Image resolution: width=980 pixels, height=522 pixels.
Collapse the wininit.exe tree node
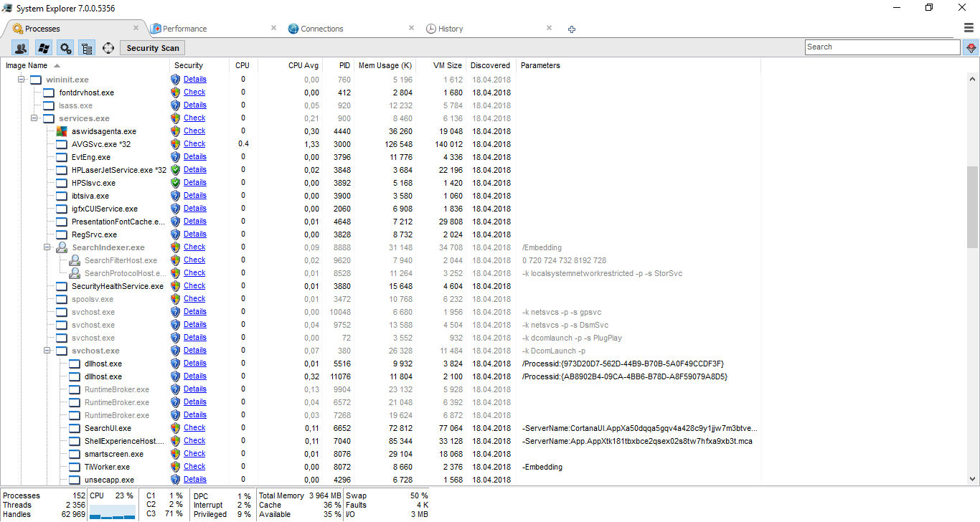[x=21, y=80]
